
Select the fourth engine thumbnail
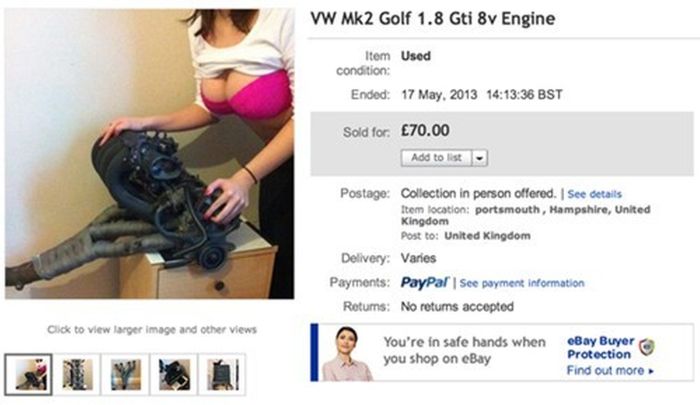[x=174, y=375]
